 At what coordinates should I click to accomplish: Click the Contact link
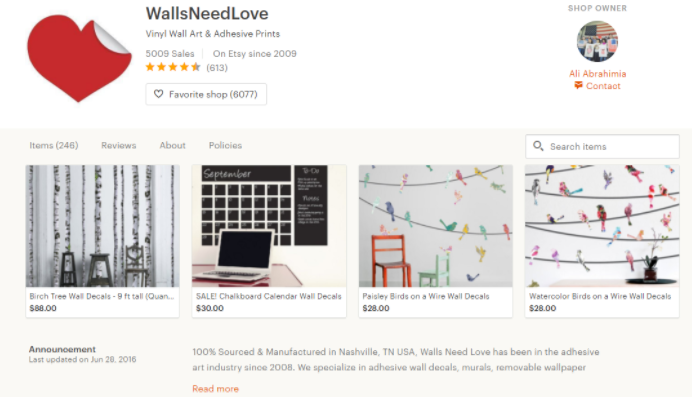click(x=603, y=86)
